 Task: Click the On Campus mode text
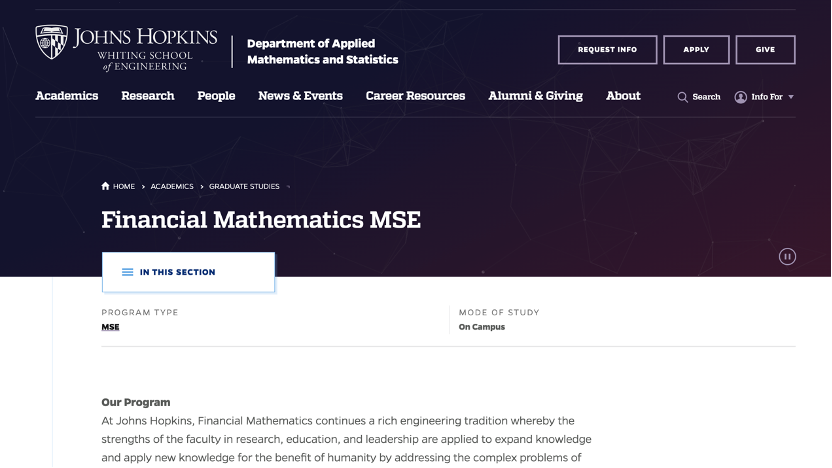pos(482,327)
